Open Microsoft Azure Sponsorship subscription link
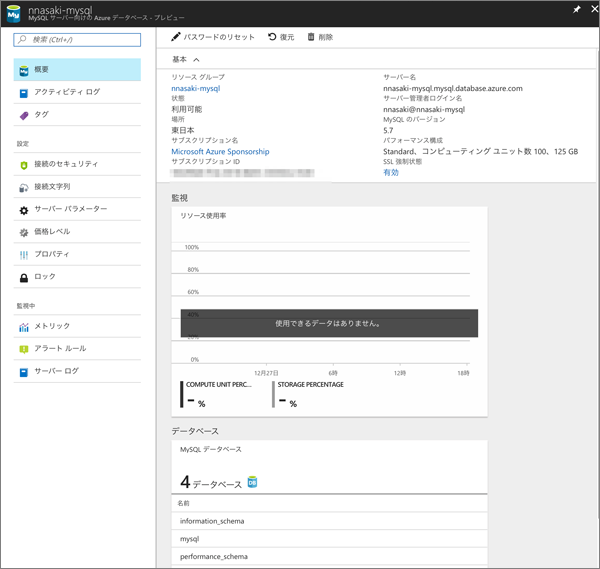 click(x=220, y=152)
